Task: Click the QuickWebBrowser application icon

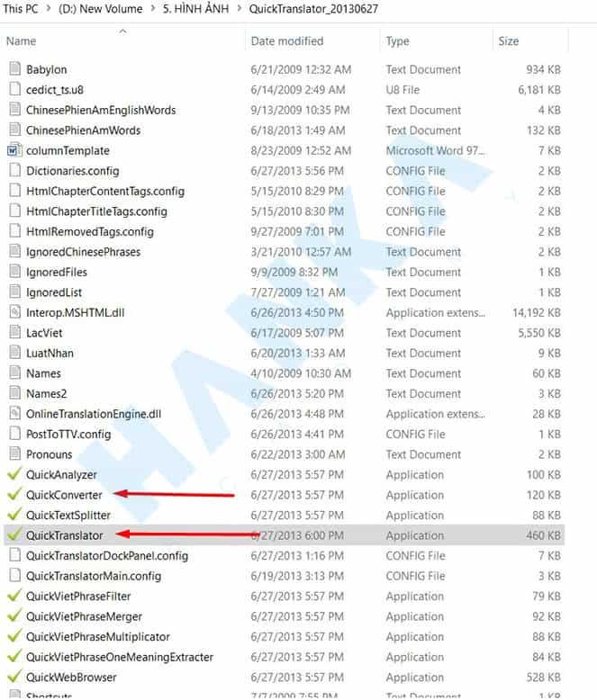Action: [14, 677]
